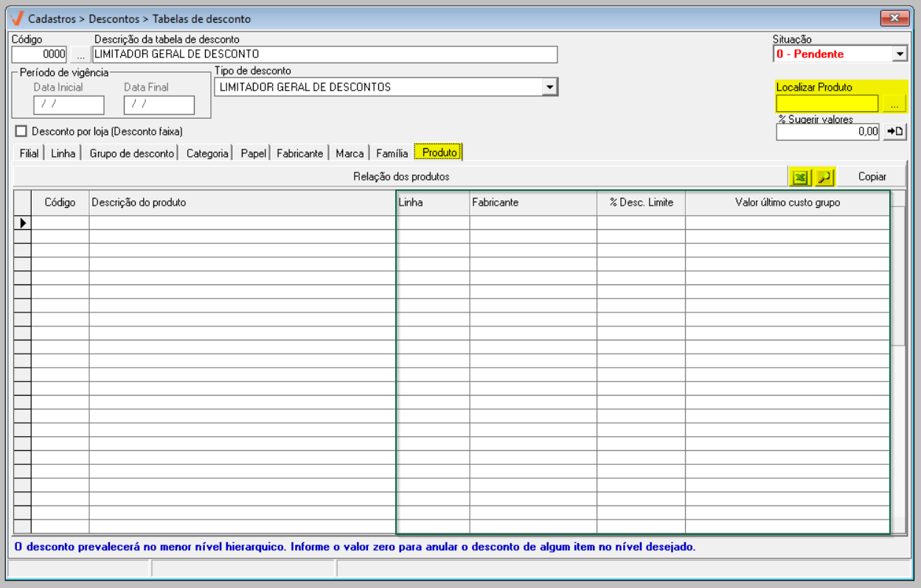Select the Fabricante tab
Image resolution: width=921 pixels, height=588 pixels.
coord(299,153)
